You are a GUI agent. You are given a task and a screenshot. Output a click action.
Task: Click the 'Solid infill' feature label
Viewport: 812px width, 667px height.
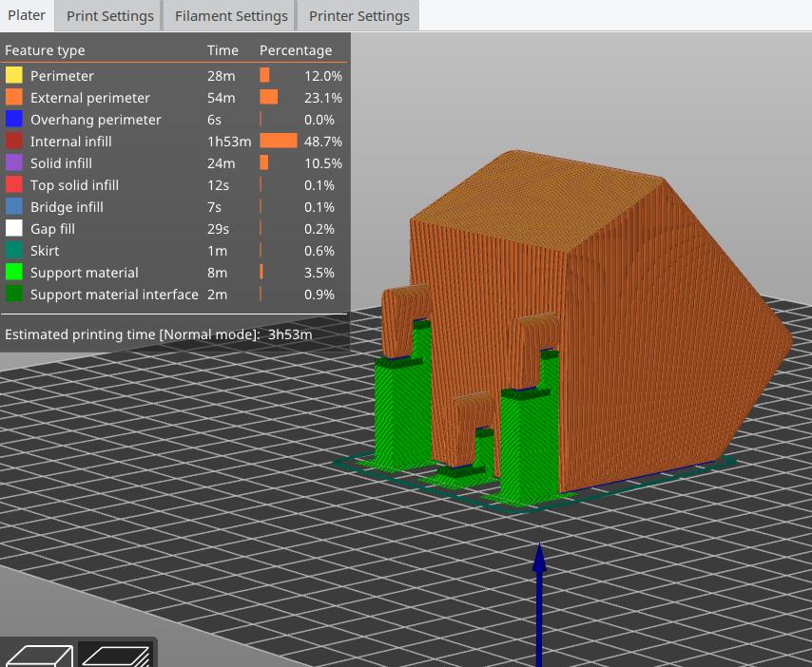(61, 163)
